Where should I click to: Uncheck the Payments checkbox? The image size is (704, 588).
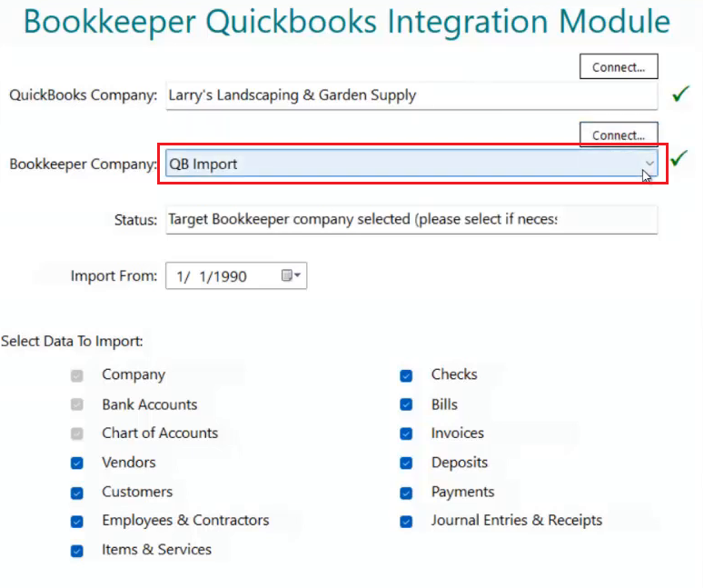406,493
